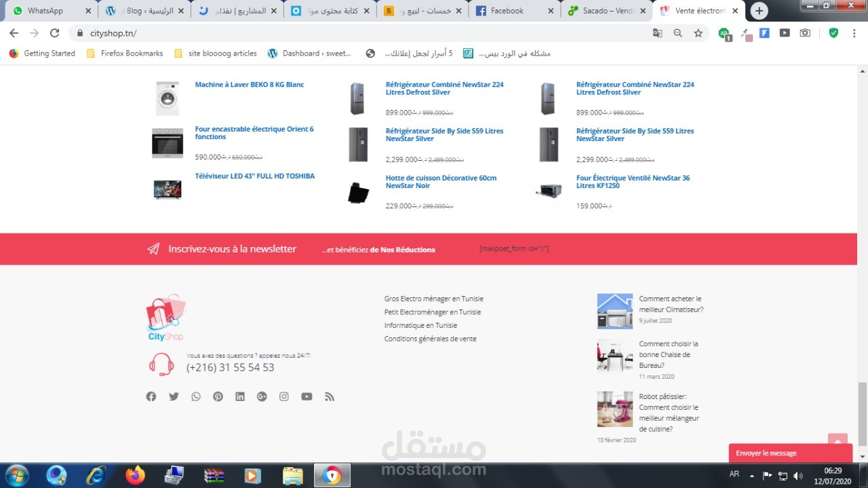Switch to the Sacado – Vend tab

(x=608, y=11)
